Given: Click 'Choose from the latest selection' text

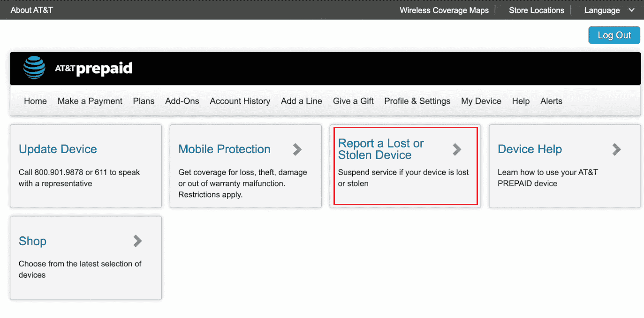Looking at the screenshot, I should [80, 270].
